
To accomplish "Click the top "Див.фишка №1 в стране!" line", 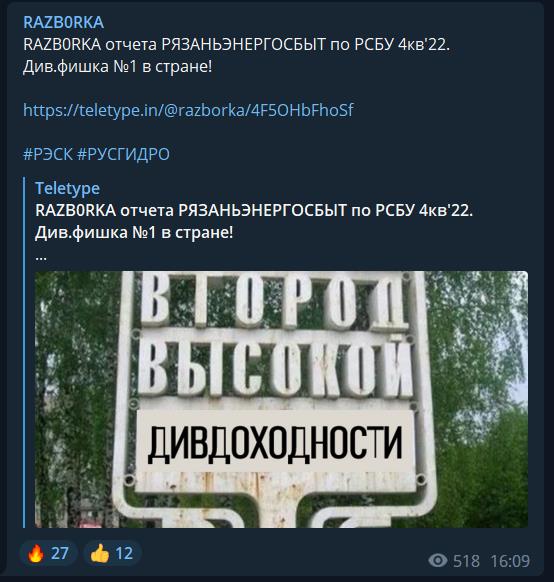I will (x=118, y=67).
